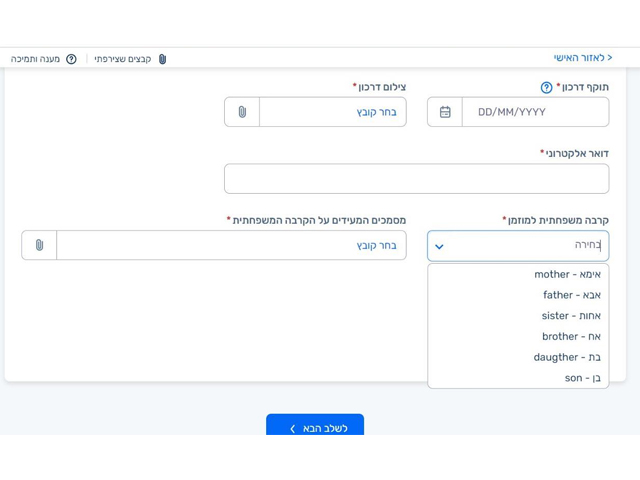Collapse the family relation dropdown via its chevron
The width and height of the screenshot is (640, 480).
(x=439, y=246)
